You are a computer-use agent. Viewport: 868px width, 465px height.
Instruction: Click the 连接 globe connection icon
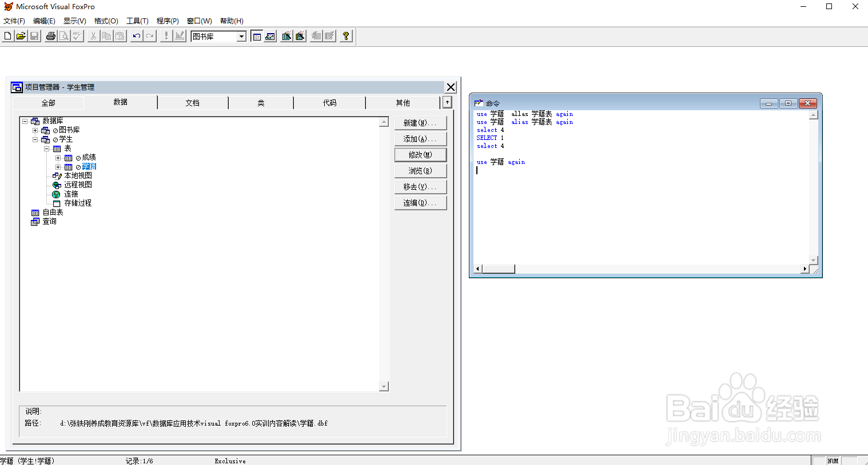(56, 194)
